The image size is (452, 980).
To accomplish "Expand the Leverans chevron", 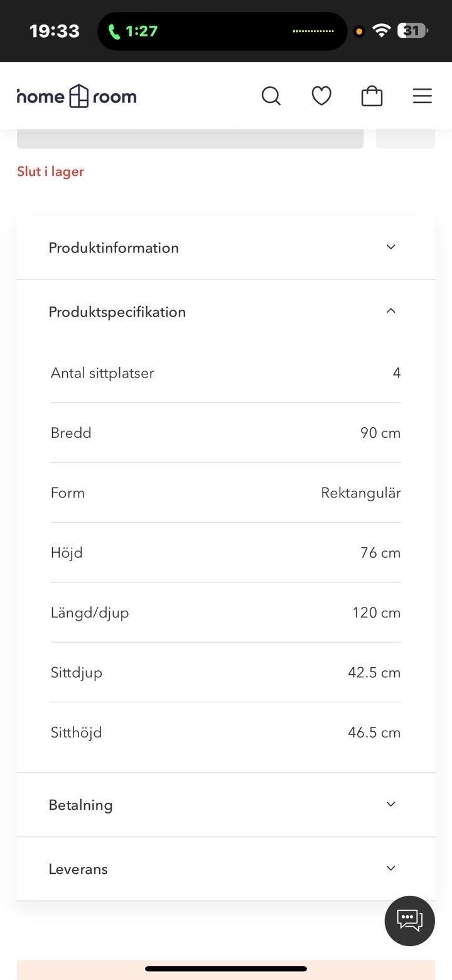I will click(390, 868).
